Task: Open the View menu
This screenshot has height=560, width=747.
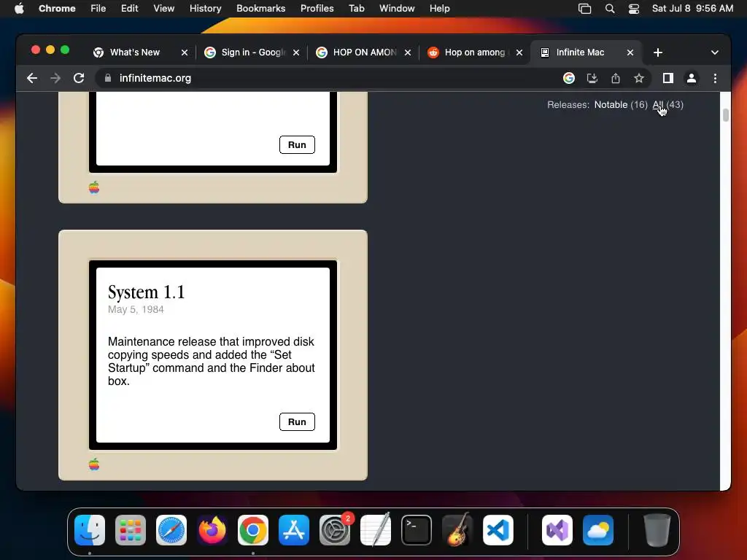Action: [x=164, y=8]
